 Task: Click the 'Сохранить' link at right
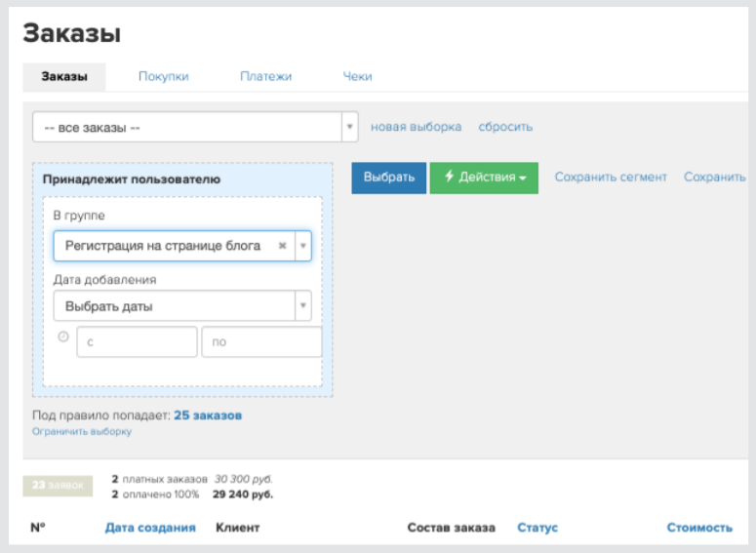[714, 177]
